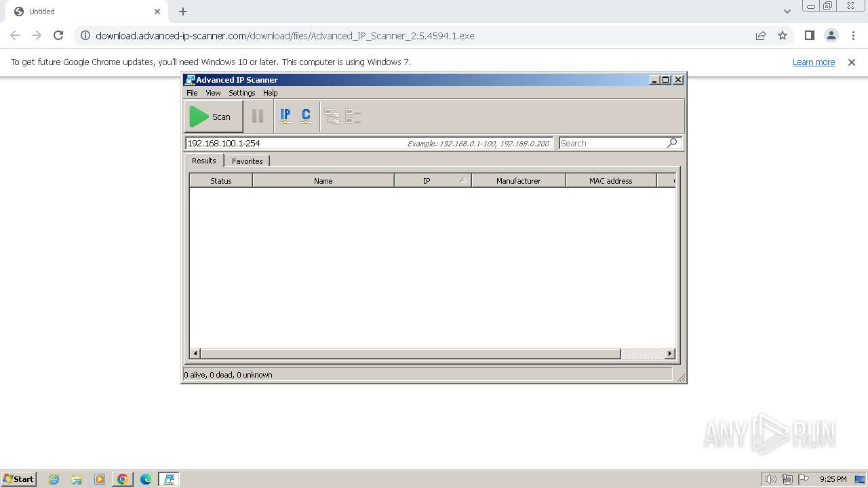868x488 pixels.
Task: Click the Collapse all tree icon
Action: pyautogui.click(x=353, y=117)
